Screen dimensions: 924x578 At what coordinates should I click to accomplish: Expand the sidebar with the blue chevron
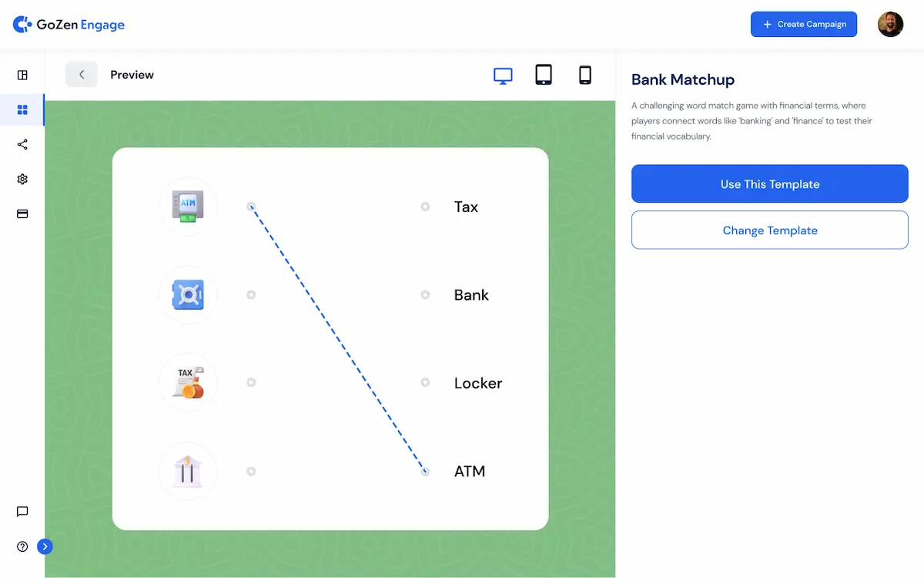(45, 546)
